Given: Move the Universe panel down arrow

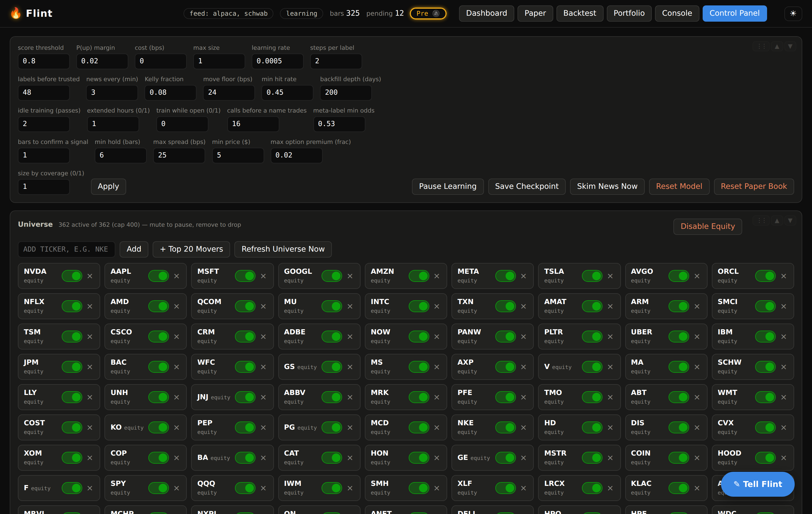Looking at the screenshot, I should [790, 221].
